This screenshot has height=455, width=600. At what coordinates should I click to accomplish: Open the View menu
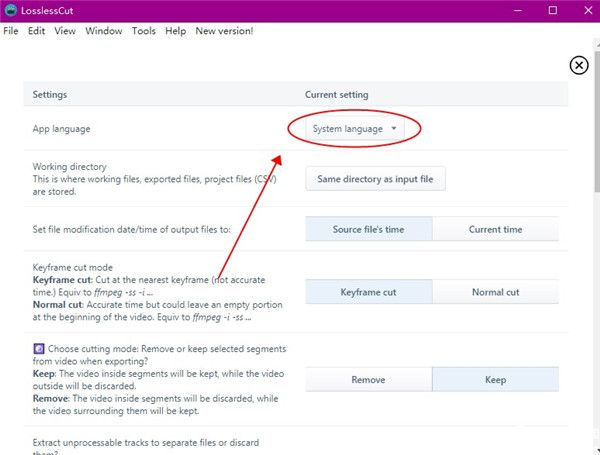point(65,31)
